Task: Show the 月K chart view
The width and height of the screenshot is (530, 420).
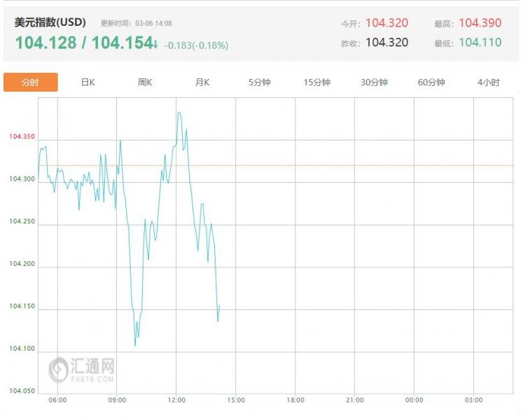Action: [x=202, y=83]
